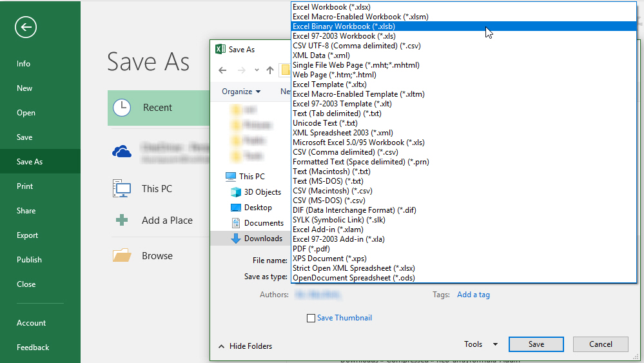Go back using the circled arrow icon
The width and height of the screenshot is (644, 363).
tap(26, 27)
